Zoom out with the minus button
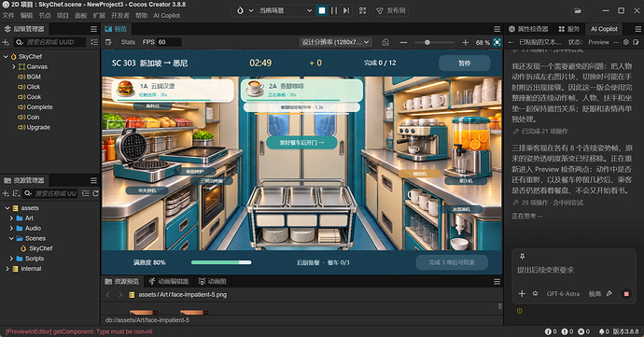Viewport: 644px width, 337px height. coord(404,42)
